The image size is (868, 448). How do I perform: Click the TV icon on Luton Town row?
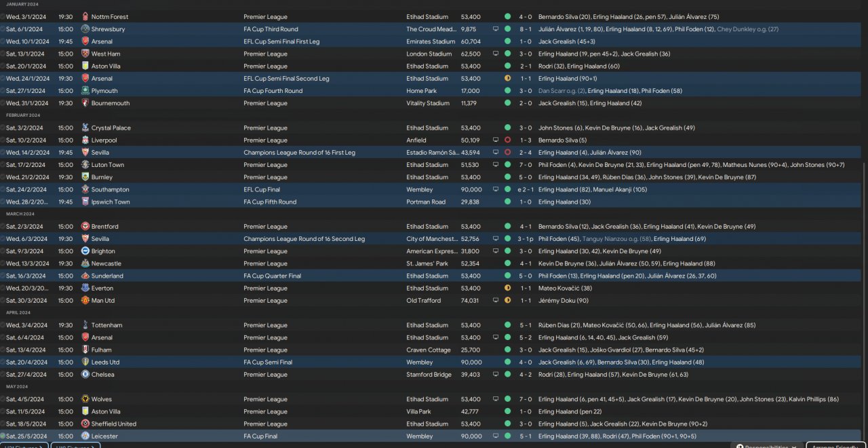pyautogui.click(x=495, y=165)
